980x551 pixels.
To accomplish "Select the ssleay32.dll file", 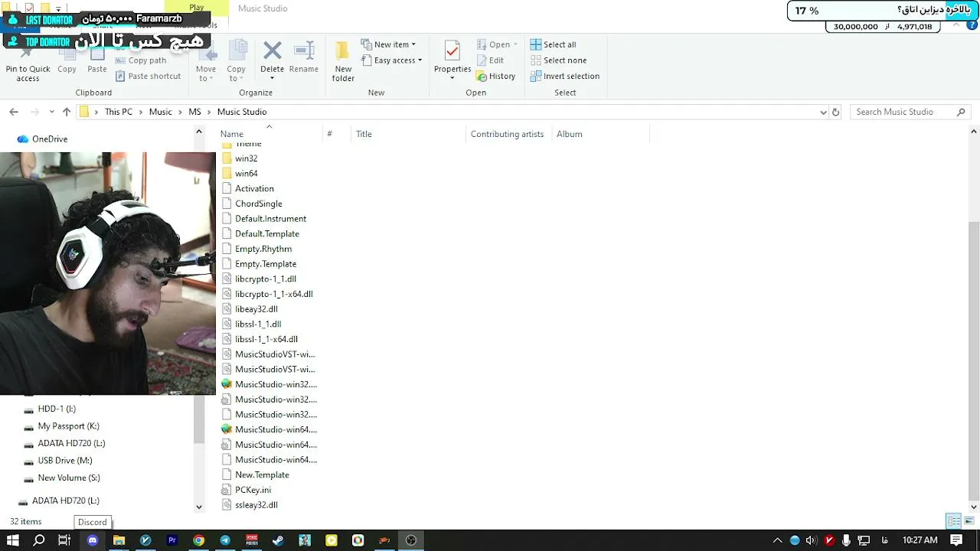I will coord(256,505).
